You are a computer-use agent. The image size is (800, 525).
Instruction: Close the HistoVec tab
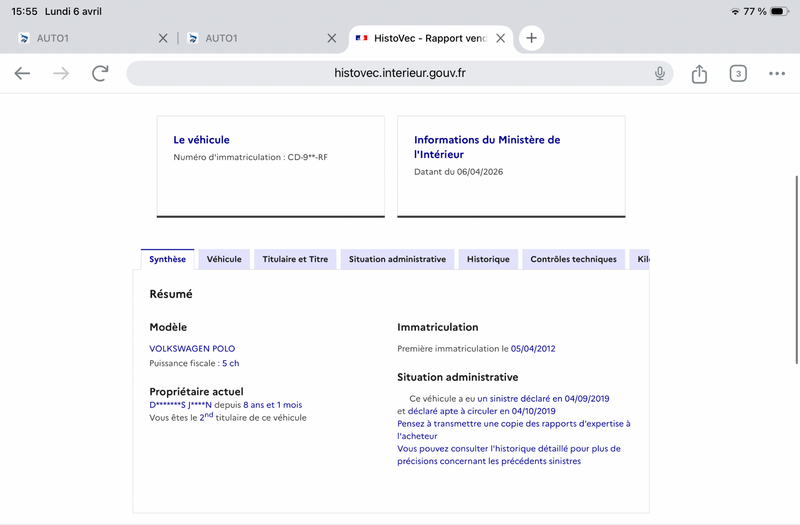coord(500,38)
